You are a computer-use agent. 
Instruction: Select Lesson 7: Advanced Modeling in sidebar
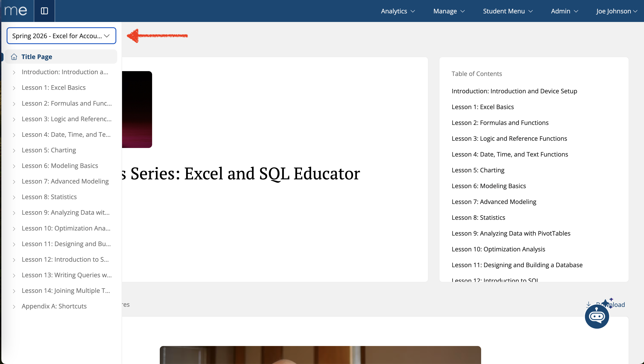point(65,181)
